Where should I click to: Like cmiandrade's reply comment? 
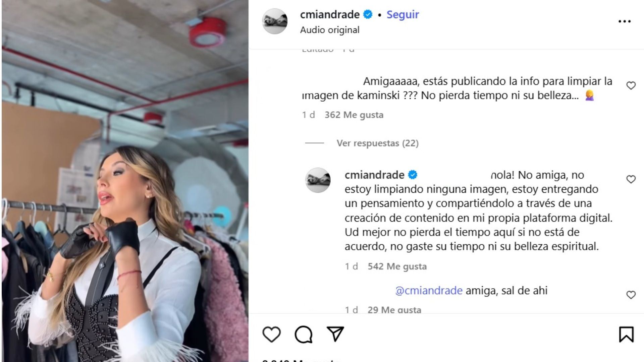[x=631, y=179]
